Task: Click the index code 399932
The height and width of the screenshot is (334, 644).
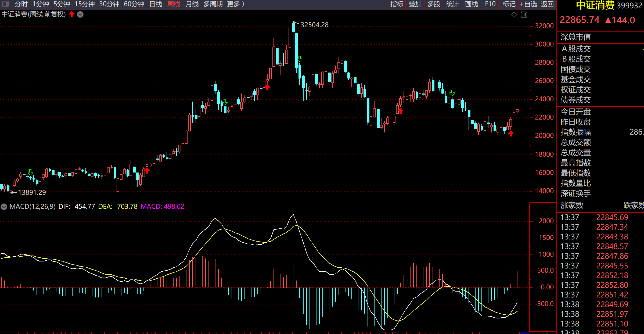Action: [x=629, y=5]
